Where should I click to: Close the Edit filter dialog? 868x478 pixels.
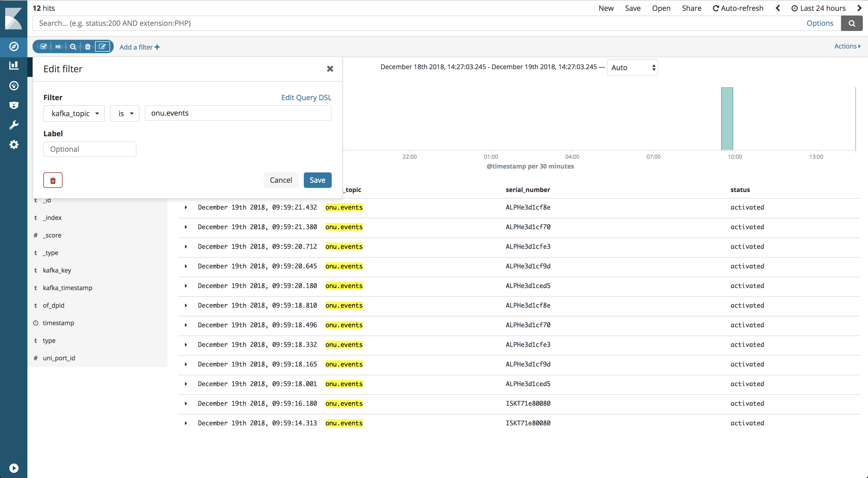330,69
